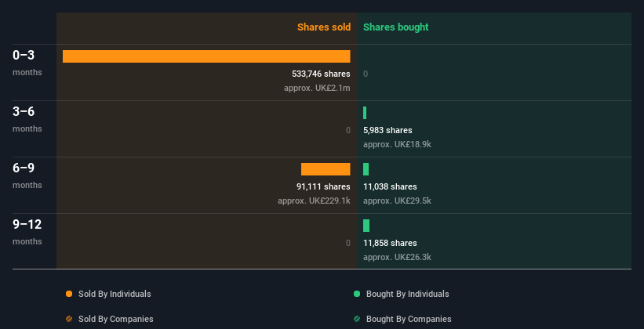Click the orange Sold By Individuals legend dot
Screen dimensions: 644x329
tap(69, 294)
